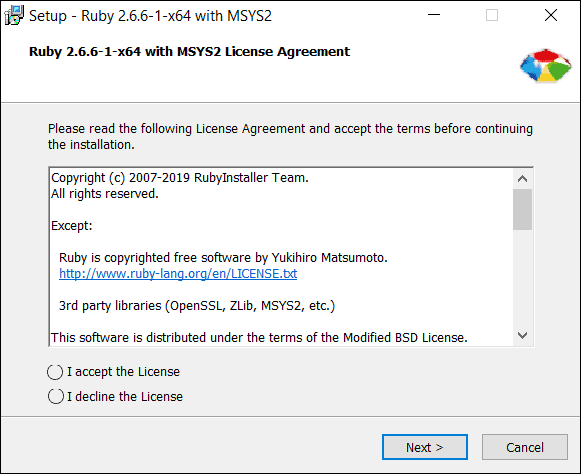Minimize the Setup window

[434, 15]
